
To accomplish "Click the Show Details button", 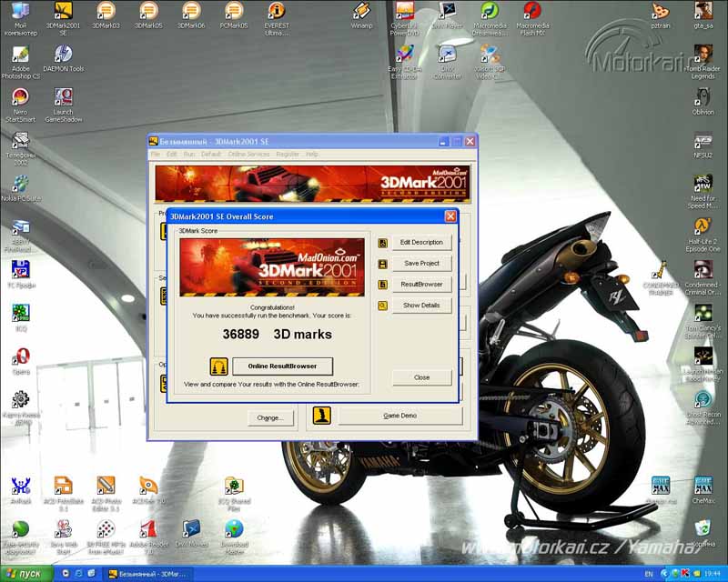I will pos(421,305).
